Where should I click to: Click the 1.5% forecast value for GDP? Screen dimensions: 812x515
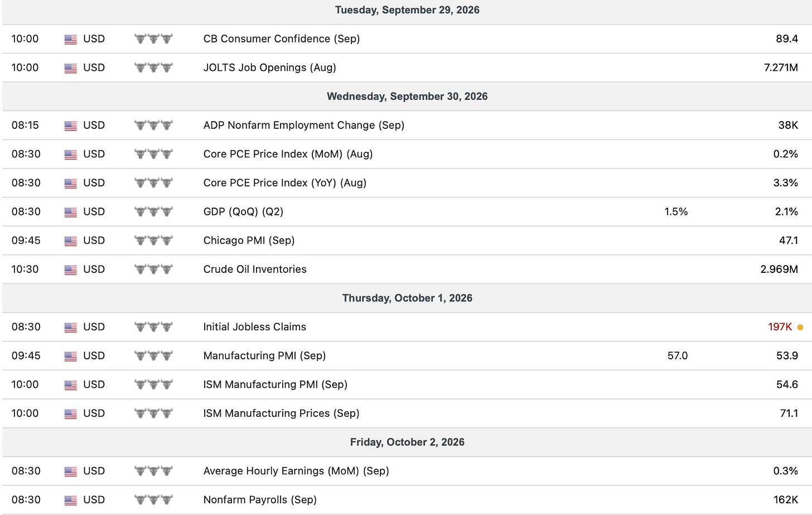pyautogui.click(x=676, y=211)
